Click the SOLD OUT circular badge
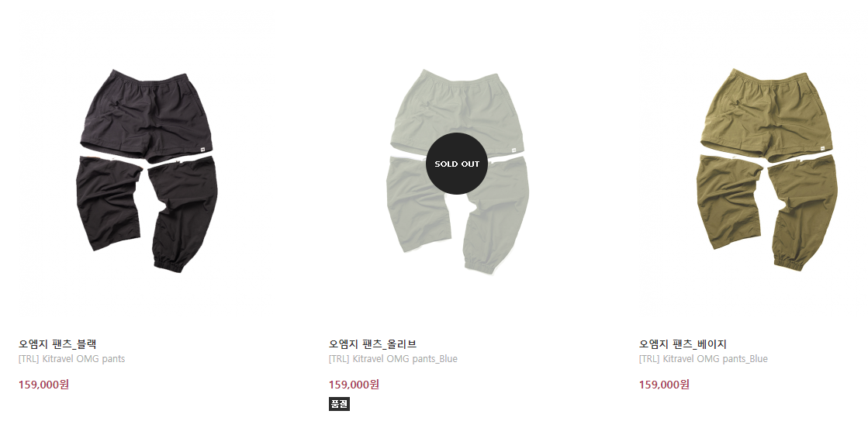This screenshot has height=435, width=868. click(x=457, y=164)
